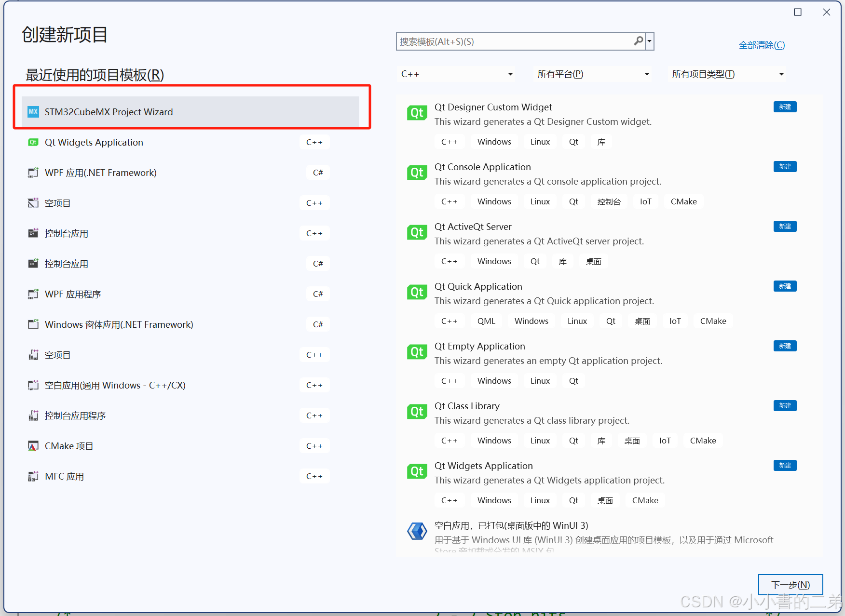Click the WPF 应用(.NET Framework) template icon

click(33, 172)
